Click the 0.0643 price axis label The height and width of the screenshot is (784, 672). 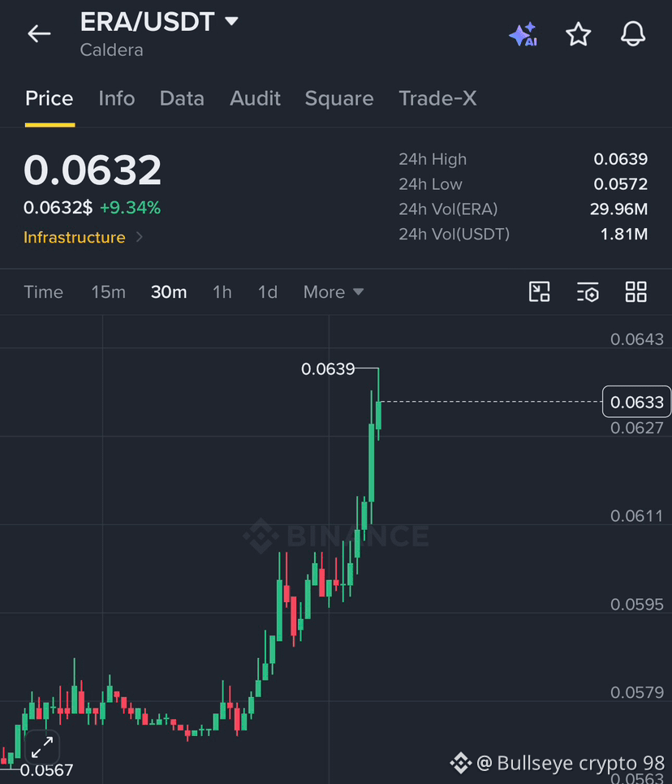click(x=636, y=339)
